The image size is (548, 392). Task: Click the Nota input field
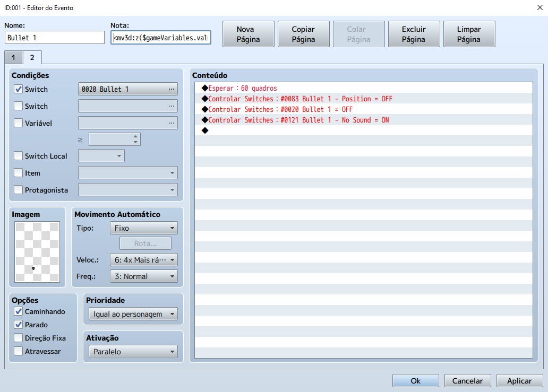pos(161,38)
